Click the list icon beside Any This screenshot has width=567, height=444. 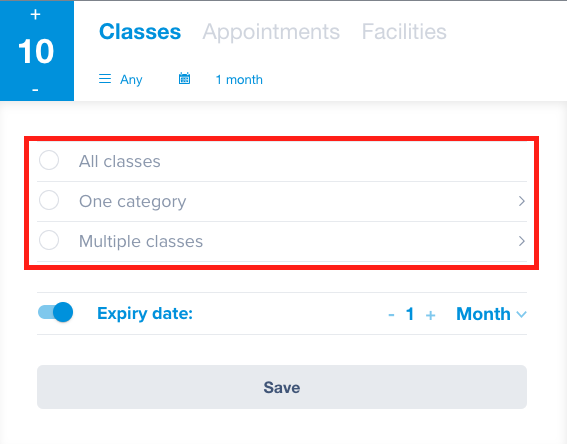(x=105, y=78)
